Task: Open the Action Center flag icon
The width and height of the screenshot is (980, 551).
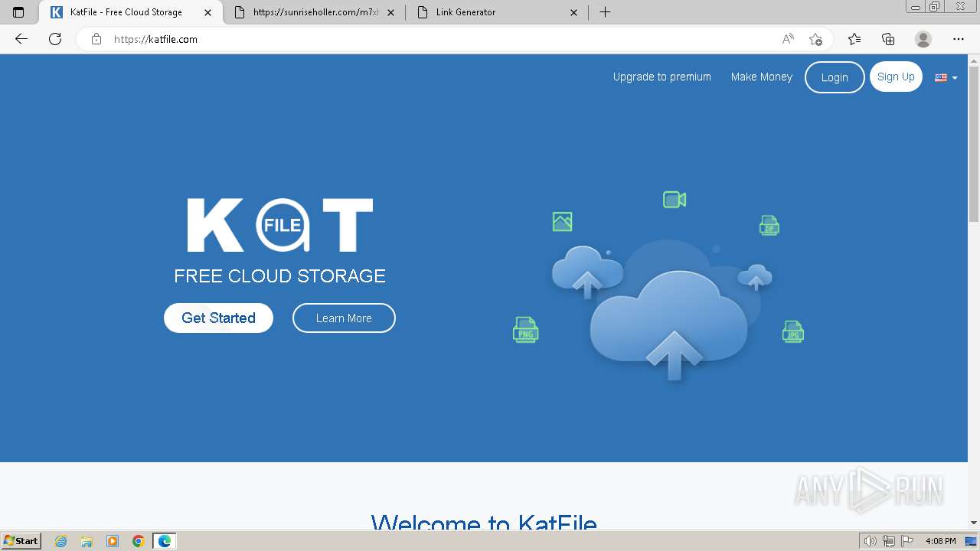Action: 907,541
